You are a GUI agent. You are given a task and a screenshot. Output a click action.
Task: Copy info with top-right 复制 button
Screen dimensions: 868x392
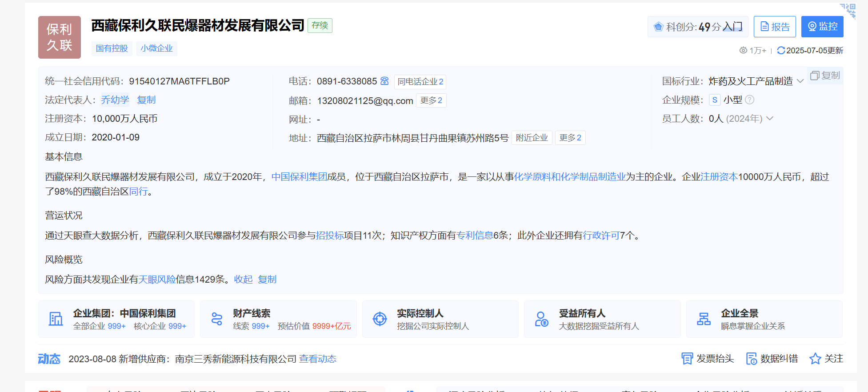[825, 76]
